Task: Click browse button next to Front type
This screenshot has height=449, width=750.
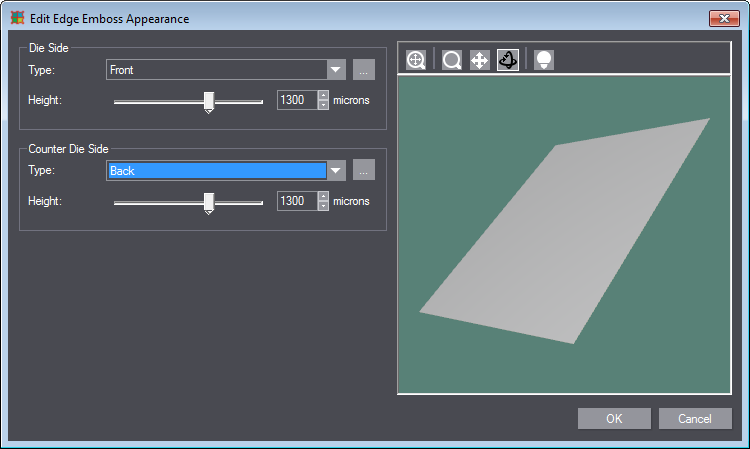Action: tap(363, 70)
